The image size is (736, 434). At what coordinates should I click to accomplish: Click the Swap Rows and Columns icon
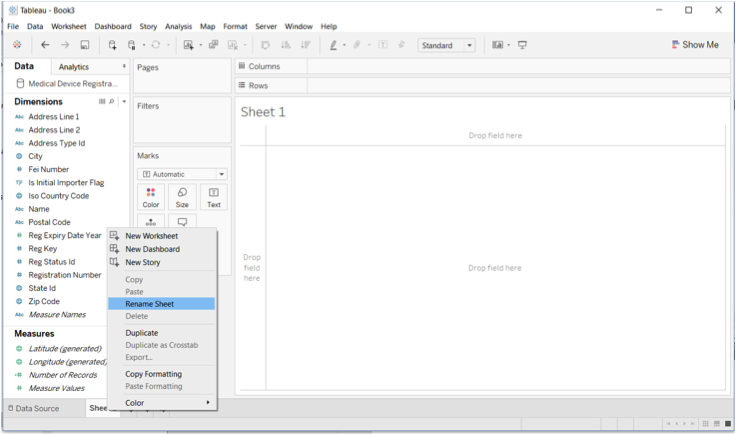(x=265, y=45)
